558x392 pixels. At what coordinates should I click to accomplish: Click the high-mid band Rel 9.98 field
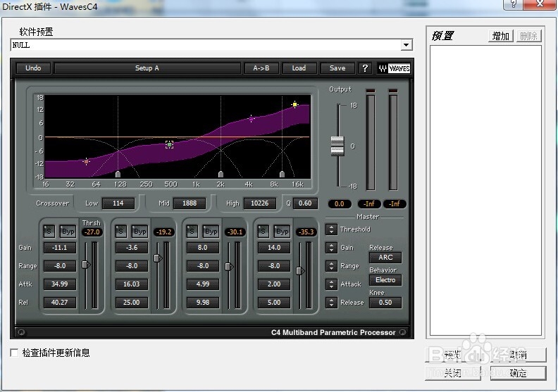coord(203,303)
